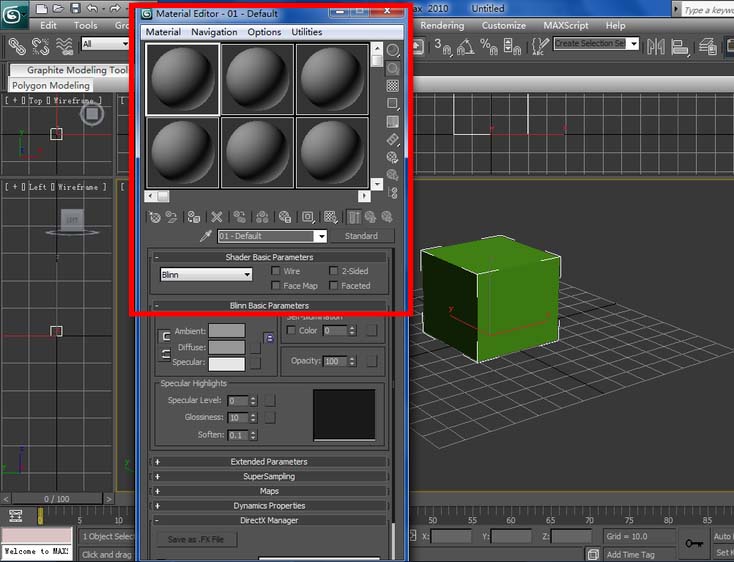Image resolution: width=734 pixels, height=562 pixels.
Task: Pick material with the eyedropper icon
Action: 206,236
